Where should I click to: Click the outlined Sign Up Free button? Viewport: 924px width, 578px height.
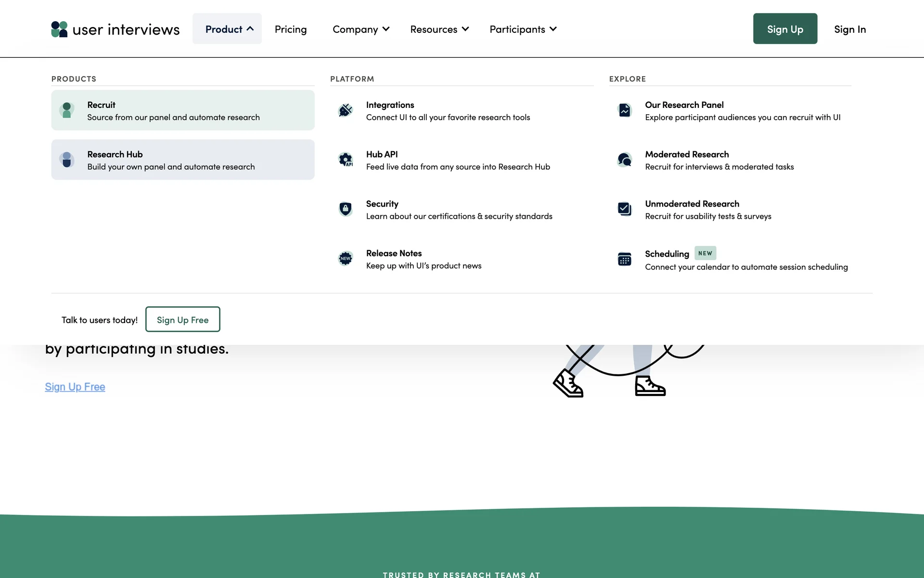(x=182, y=319)
